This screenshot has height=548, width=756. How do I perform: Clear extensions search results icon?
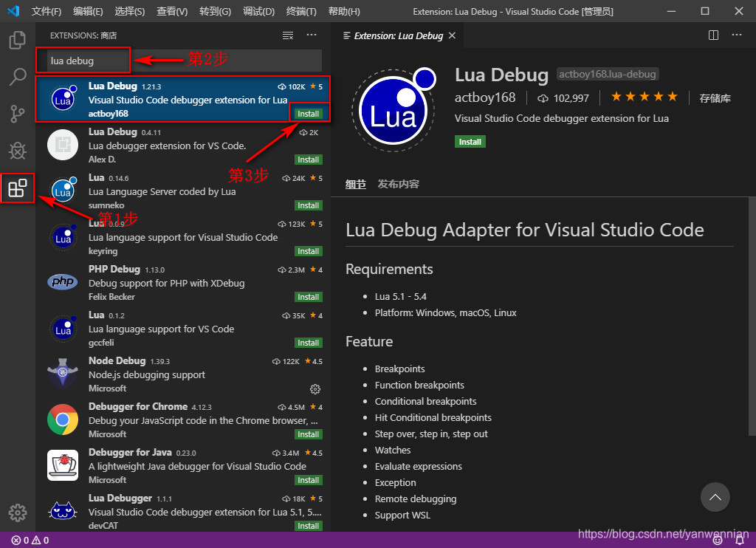point(288,35)
